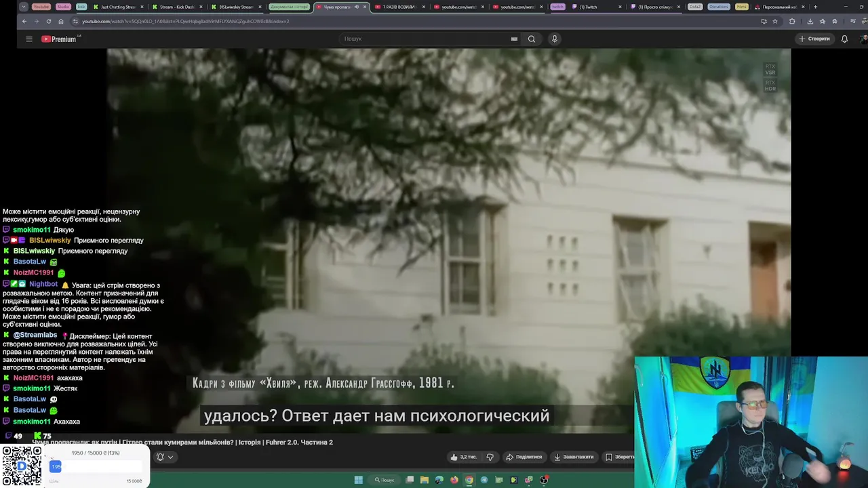Close the Чума пропаганди tab
The width and height of the screenshot is (868, 488).
point(366,7)
